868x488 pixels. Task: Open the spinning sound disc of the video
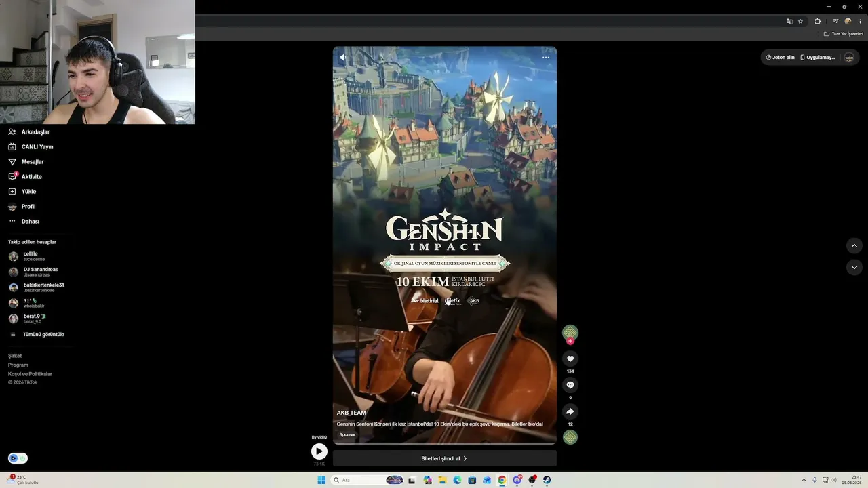(x=570, y=437)
